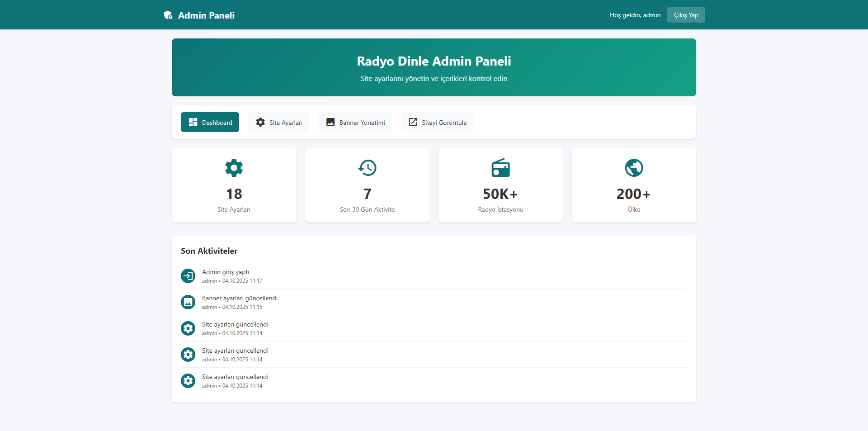Click the 18 Site Ayarları stat card
Image resolution: width=868 pixels, height=431 pixels.
pyautogui.click(x=234, y=185)
